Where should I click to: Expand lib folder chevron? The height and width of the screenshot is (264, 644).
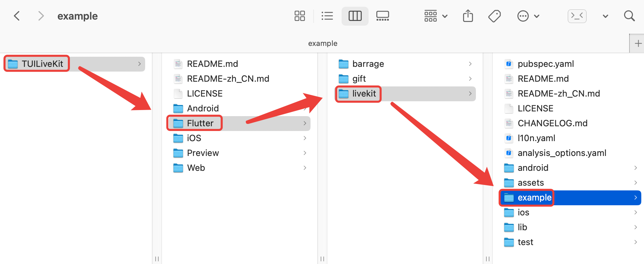click(636, 227)
